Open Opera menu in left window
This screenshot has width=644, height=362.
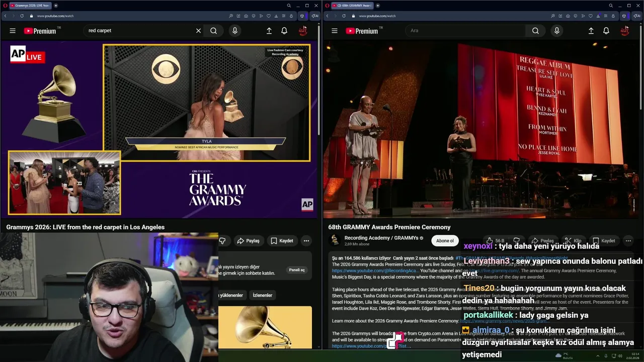5,6
